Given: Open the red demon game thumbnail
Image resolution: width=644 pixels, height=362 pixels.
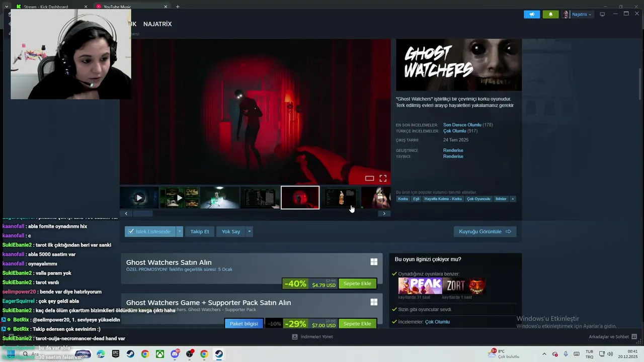Looking at the screenshot, I should click(477, 286).
